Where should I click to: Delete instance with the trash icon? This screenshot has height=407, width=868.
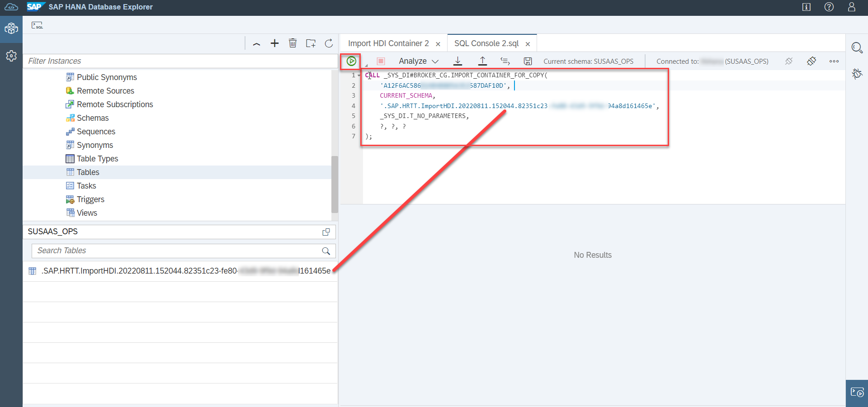[292, 43]
